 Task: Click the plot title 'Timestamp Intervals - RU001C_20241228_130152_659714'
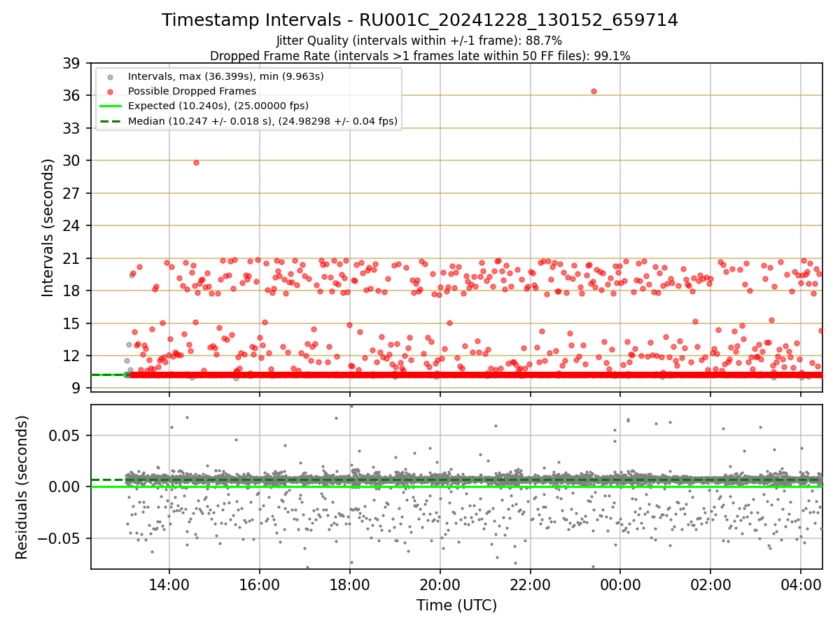(x=420, y=20)
